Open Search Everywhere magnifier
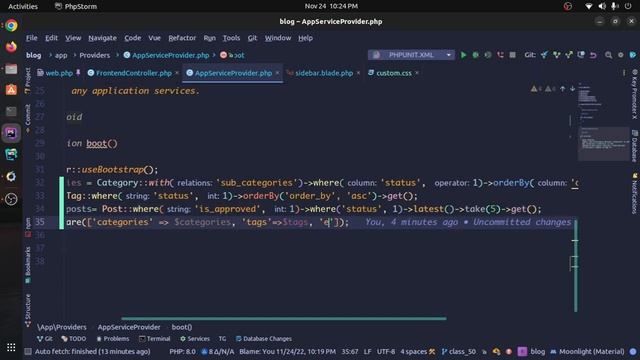The height and width of the screenshot is (360, 640). point(608,55)
